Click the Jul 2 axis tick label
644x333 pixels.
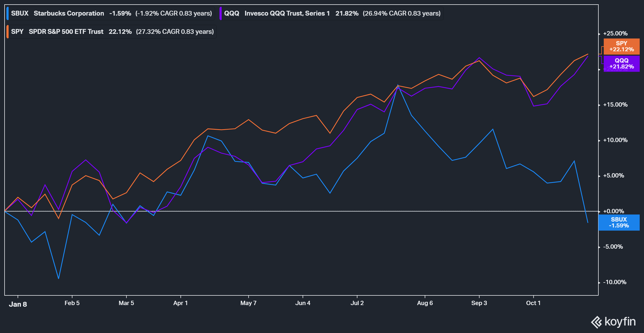pos(357,303)
